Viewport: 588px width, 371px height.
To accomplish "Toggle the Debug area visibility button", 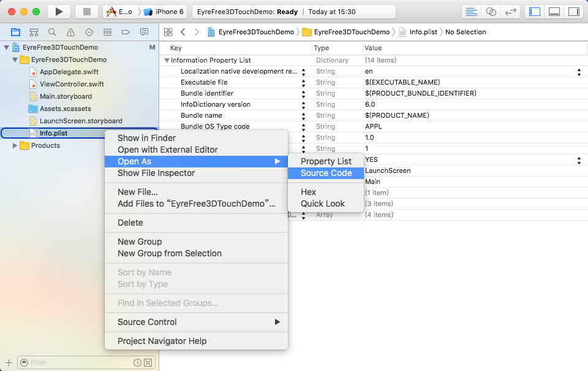I will [554, 11].
